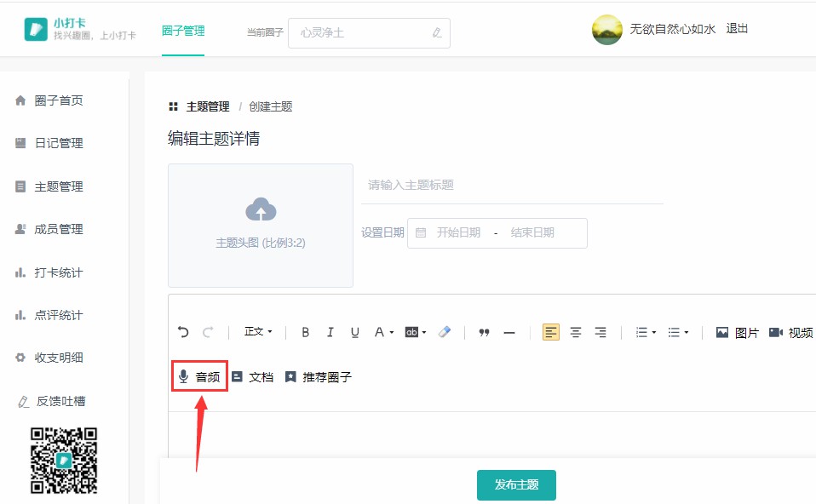Open 收支明细 in the sidebar
816x504 pixels.
[49, 358]
